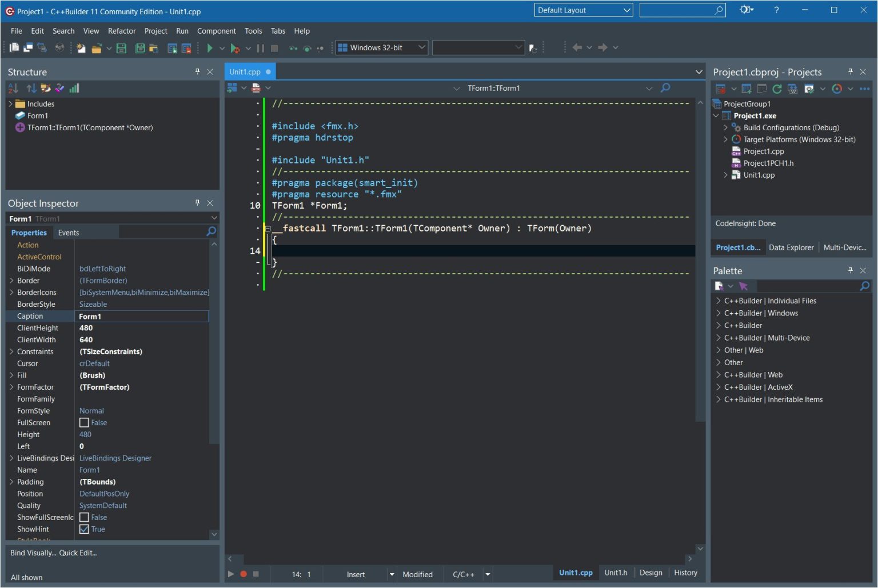Switch to the Data Explorer tab
Viewport: 878px width, 588px height.
click(x=791, y=247)
